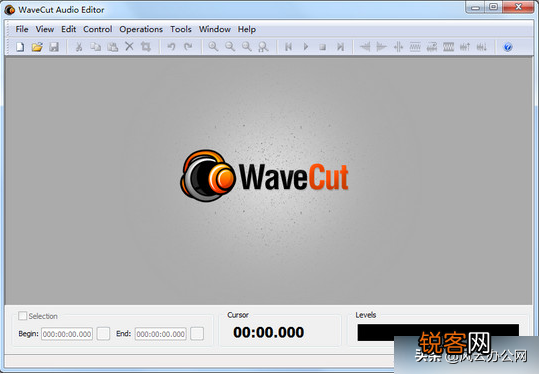Click the End time input field
This screenshot has width=539, height=374.
[161, 334]
